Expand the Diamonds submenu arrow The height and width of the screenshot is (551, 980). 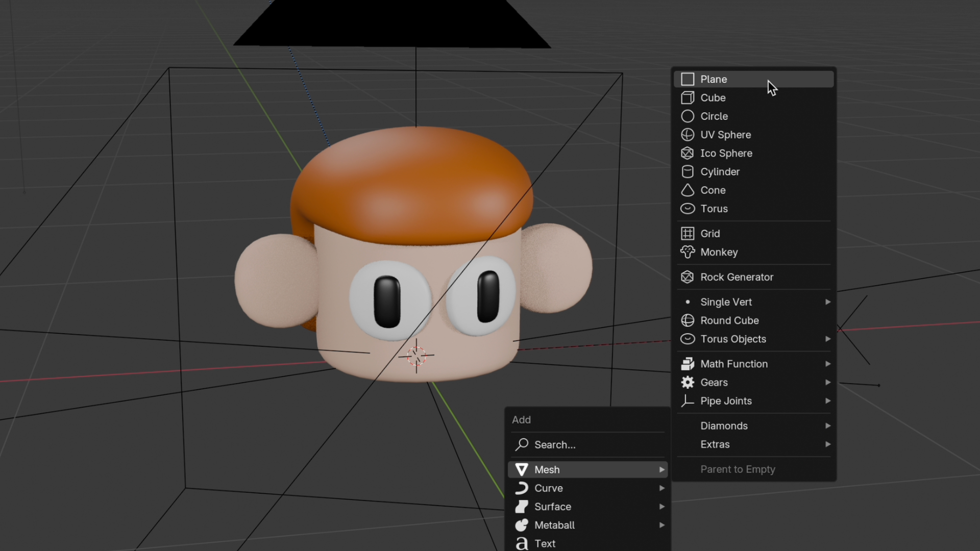(828, 425)
